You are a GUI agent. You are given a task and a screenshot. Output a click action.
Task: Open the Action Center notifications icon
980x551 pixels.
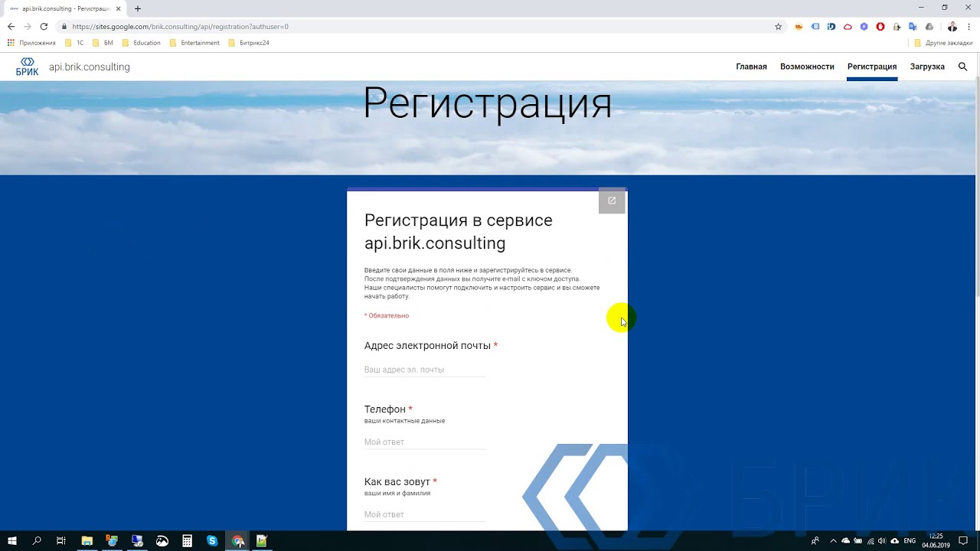(x=963, y=541)
